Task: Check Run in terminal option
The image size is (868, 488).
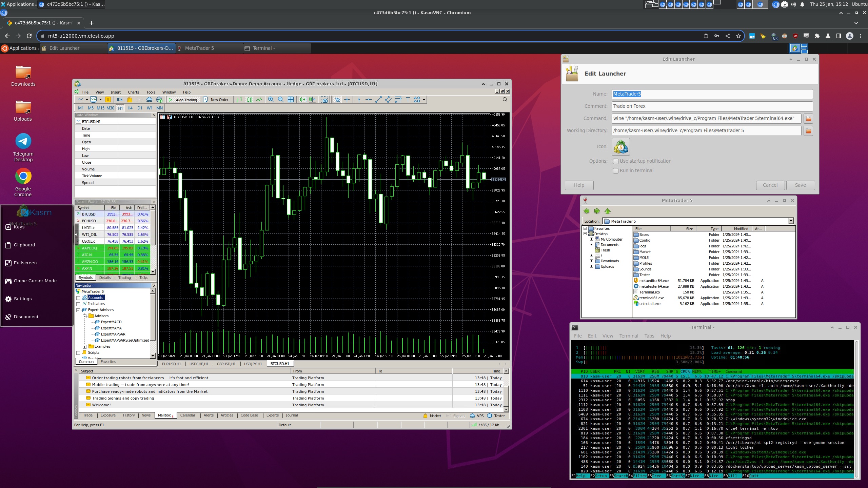Action: [x=616, y=171]
